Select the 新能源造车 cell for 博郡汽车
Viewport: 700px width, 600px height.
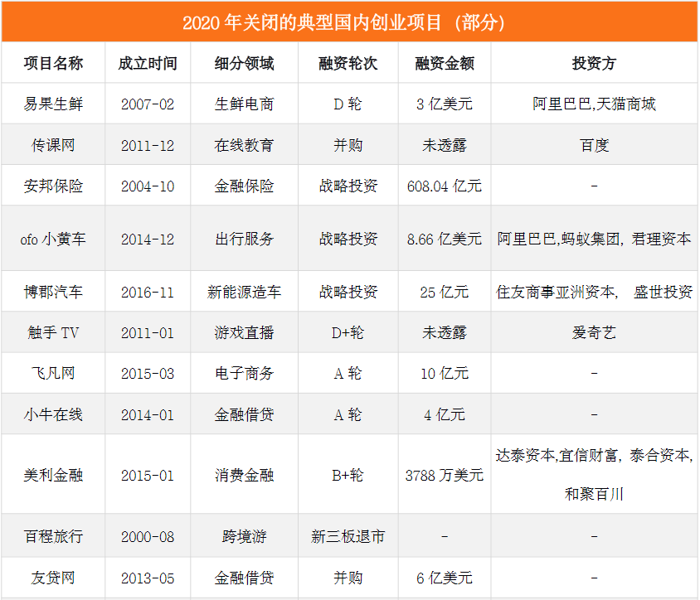pyautogui.click(x=245, y=290)
